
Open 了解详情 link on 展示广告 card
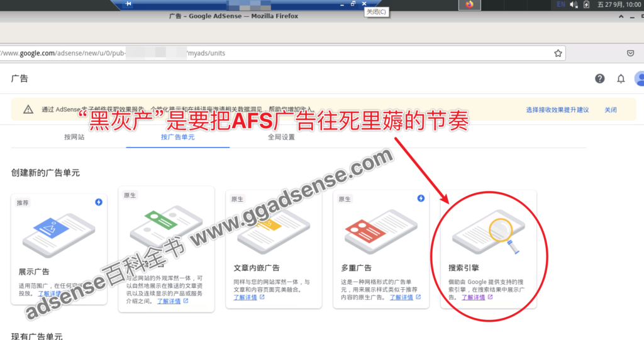point(49,293)
